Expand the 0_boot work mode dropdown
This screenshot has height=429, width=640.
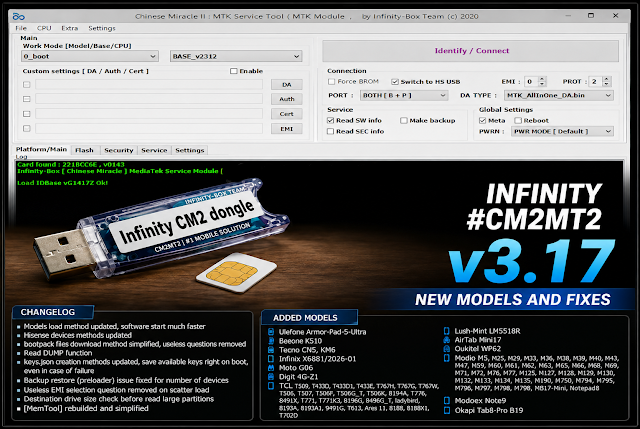pyautogui.click(x=89, y=56)
